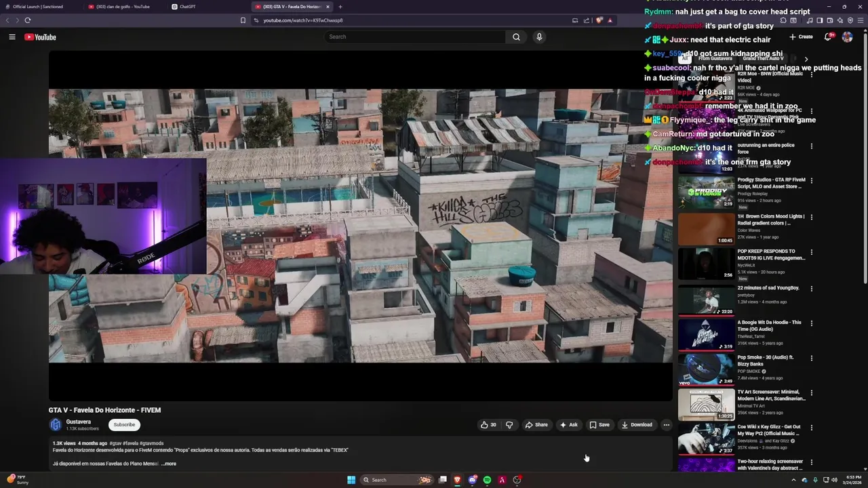868x488 pixels.
Task: Open the Brave Rewards triangle icon
Action: tap(610, 20)
